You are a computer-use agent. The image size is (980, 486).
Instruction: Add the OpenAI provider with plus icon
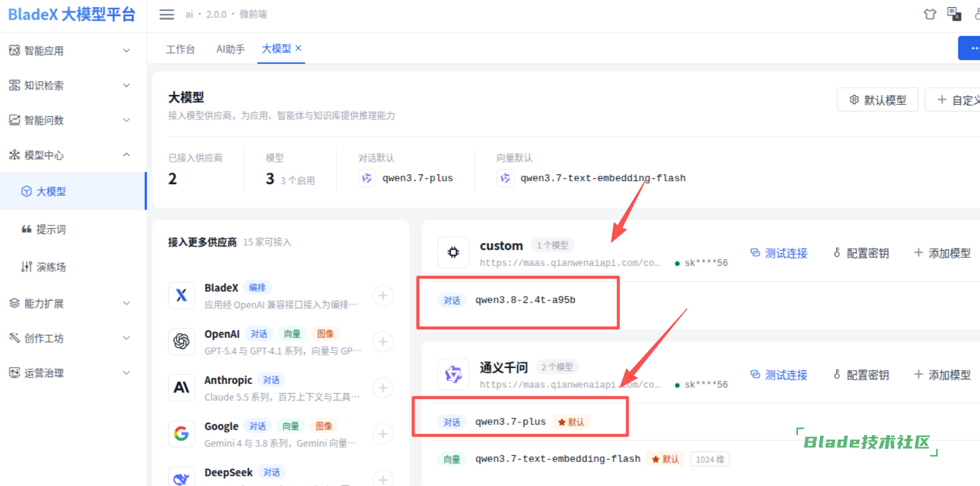pos(383,341)
